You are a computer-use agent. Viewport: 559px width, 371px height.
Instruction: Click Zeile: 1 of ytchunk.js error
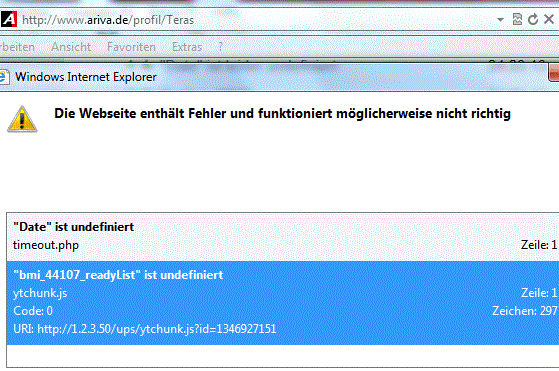(539, 293)
